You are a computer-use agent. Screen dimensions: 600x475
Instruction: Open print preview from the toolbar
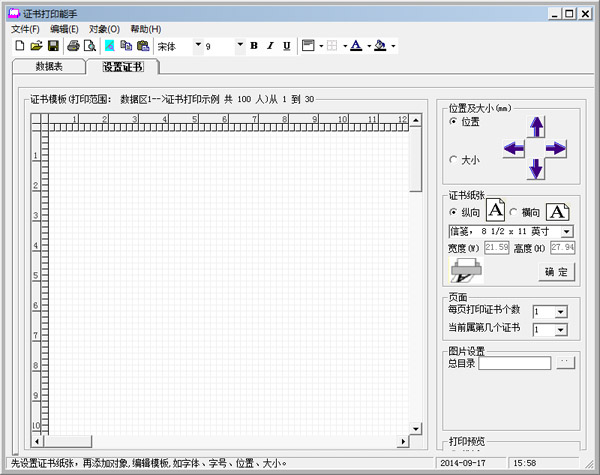tap(90, 46)
